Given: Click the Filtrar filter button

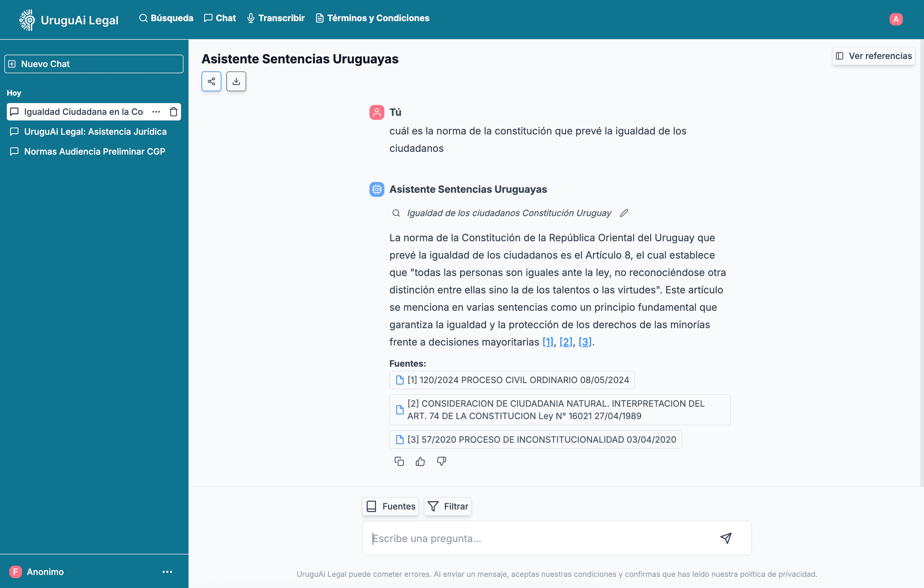Looking at the screenshot, I should coord(448,506).
